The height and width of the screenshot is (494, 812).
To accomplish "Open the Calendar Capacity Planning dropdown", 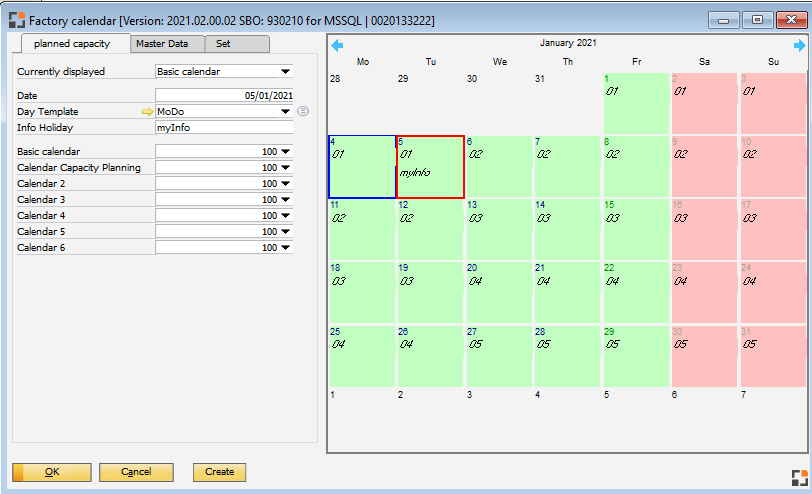I will pos(285,168).
